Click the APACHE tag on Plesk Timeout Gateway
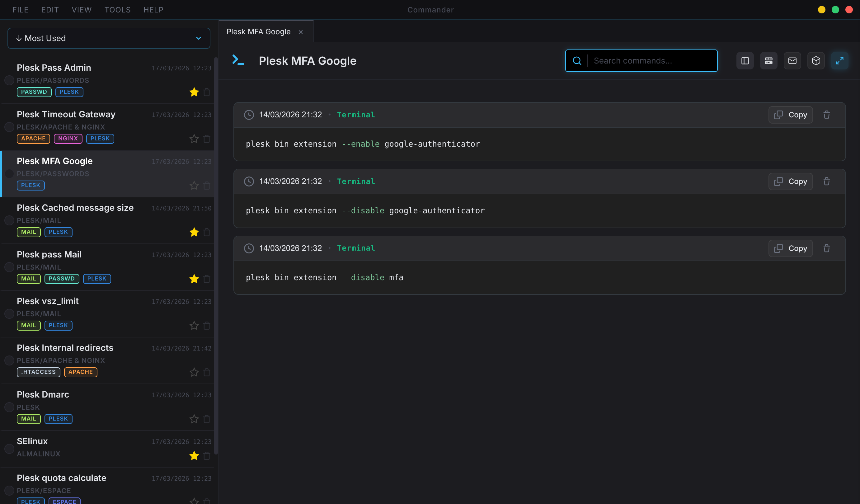Screen dimensions: 860x504 click(x=33, y=139)
